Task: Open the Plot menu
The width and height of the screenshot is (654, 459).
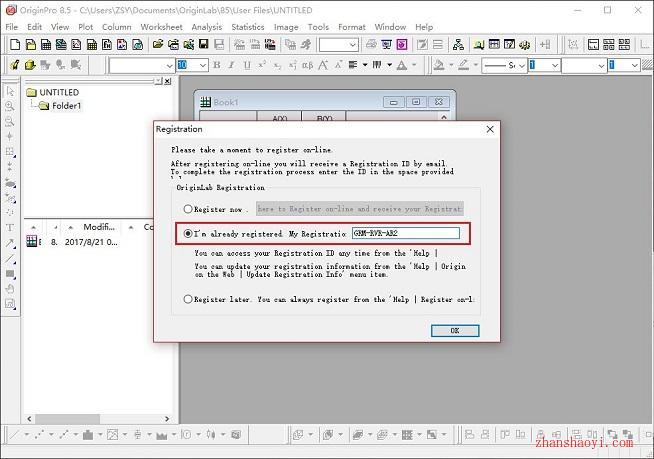Action: [86, 27]
